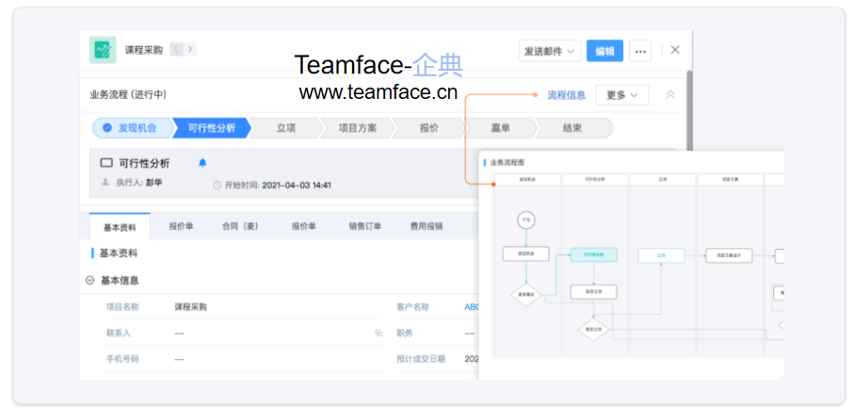Click the 客户名称 field label
868x408 pixels.
pyautogui.click(x=413, y=307)
